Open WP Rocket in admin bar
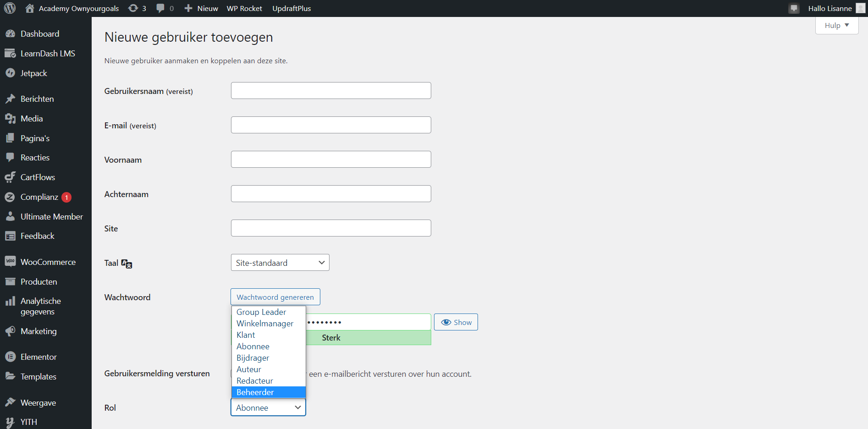868x429 pixels. 244,8
